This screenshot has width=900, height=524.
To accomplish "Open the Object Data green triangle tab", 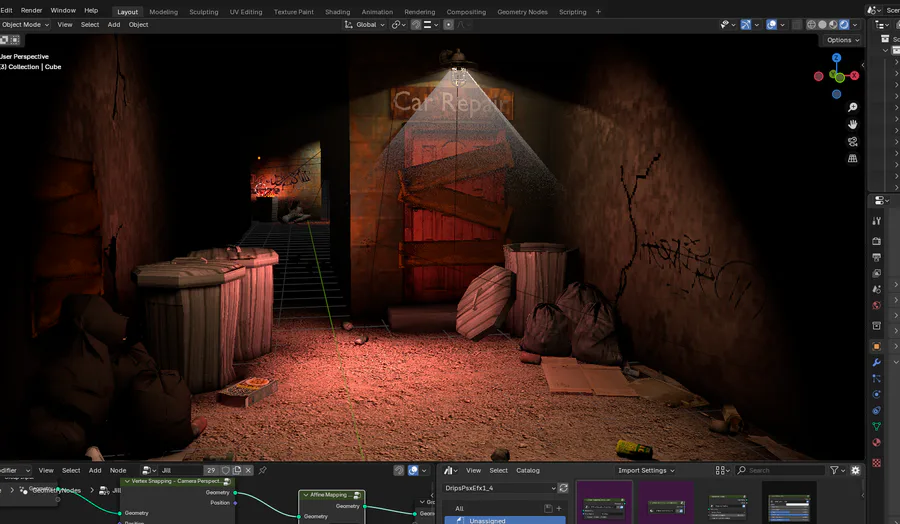I will tap(876, 427).
